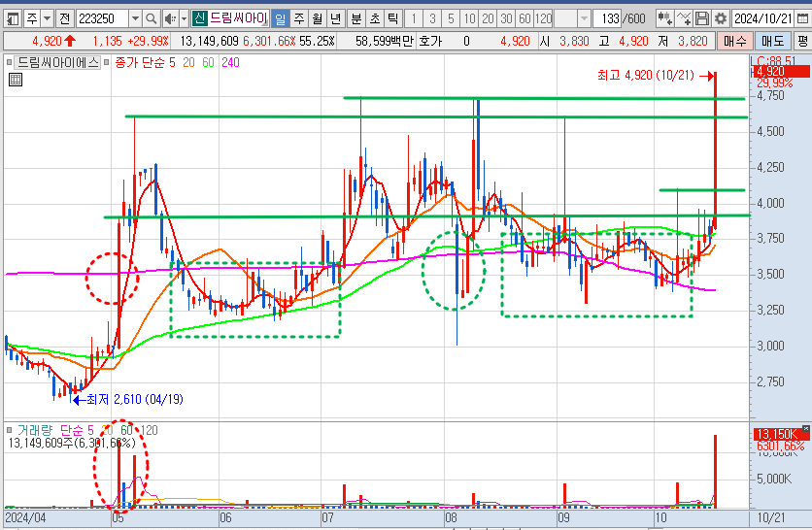Image resolution: width=812 pixels, height=530 pixels.
Task: Click the small square before 드림씨아이에스 legend
Action: [x=9, y=63]
